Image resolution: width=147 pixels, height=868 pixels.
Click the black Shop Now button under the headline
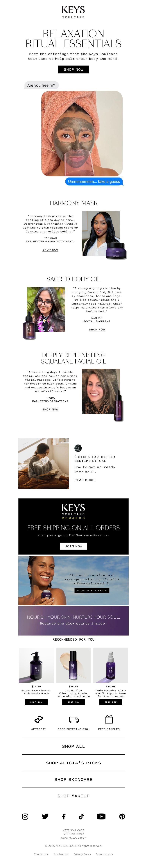click(x=73, y=69)
